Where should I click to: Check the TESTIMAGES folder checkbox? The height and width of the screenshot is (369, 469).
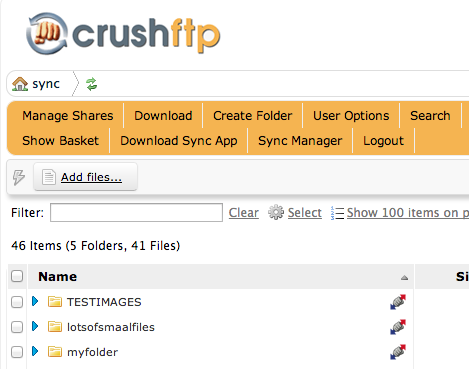tap(17, 302)
